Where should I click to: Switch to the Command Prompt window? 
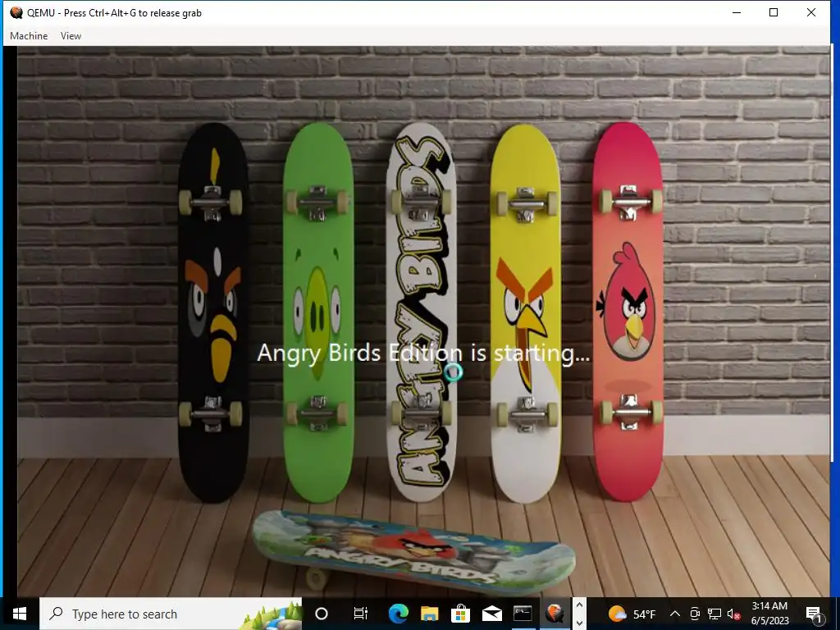tap(523, 614)
